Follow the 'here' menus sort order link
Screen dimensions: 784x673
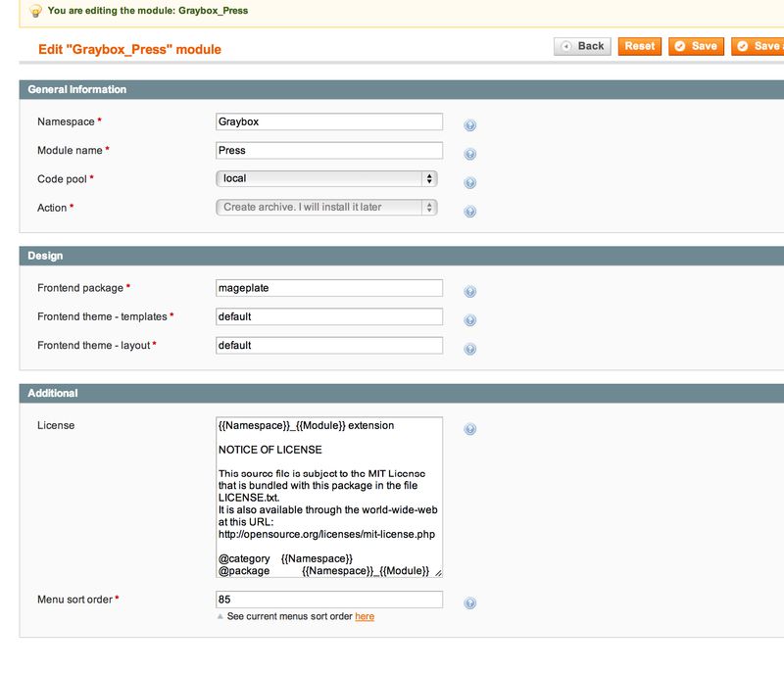(x=364, y=616)
